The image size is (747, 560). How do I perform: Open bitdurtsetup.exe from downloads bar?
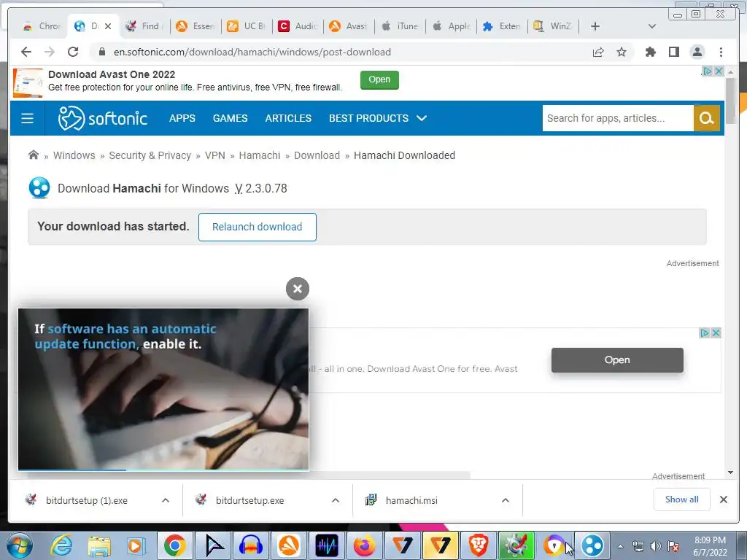[249, 500]
